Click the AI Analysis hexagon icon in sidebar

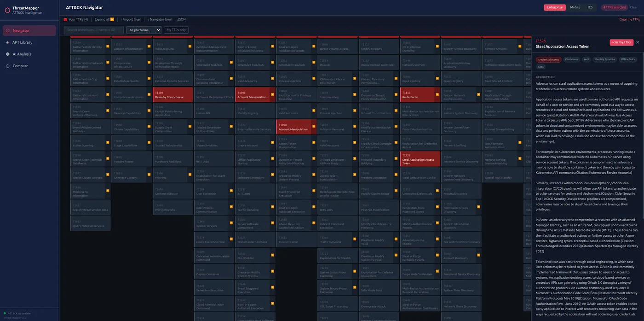[8, 54]
